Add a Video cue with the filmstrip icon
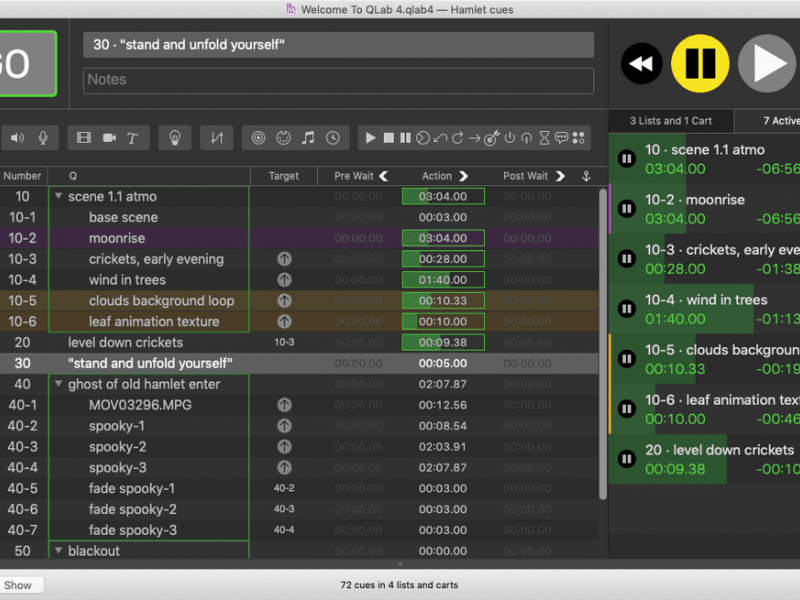This screenshot has width=800, height=600. pyautogui.click(x=84, y=138)
